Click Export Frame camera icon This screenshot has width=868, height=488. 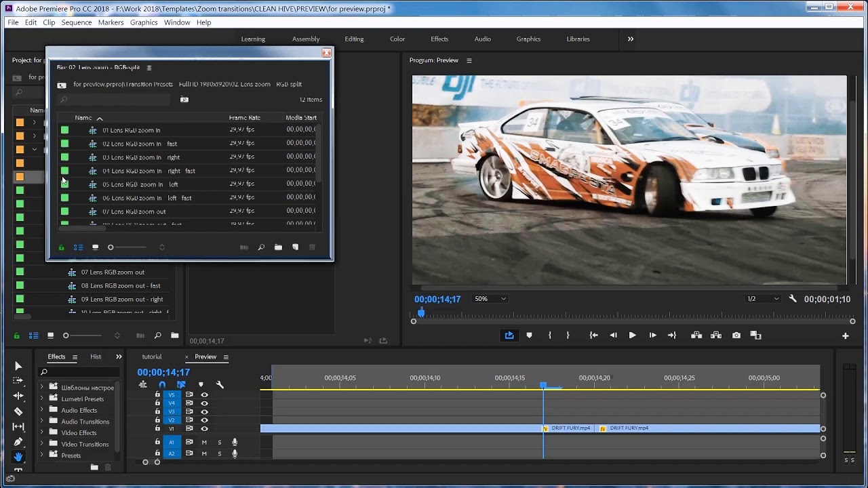(736, 335)
